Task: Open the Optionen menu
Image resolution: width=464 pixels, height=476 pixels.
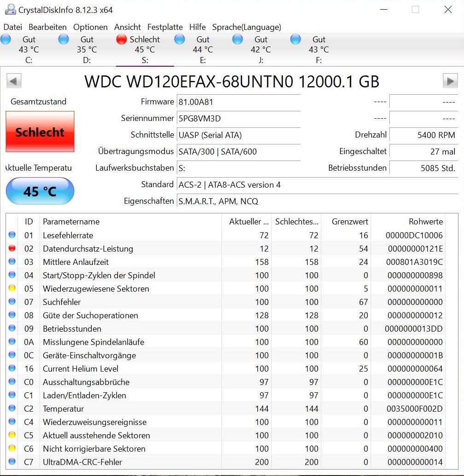Action: point(90,27)
